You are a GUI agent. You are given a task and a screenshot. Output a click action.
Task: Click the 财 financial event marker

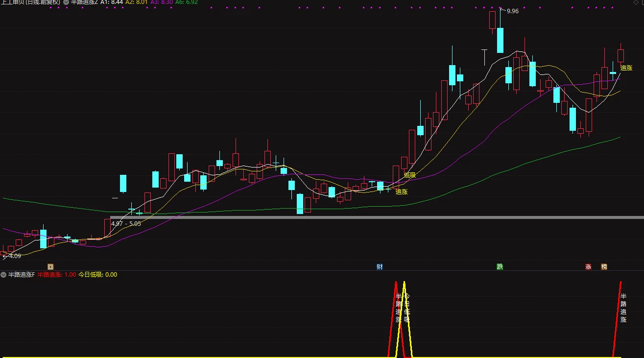click(380, 267)
